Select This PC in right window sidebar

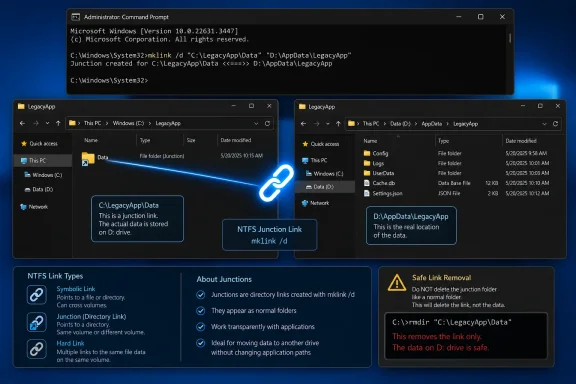point(314,161)
